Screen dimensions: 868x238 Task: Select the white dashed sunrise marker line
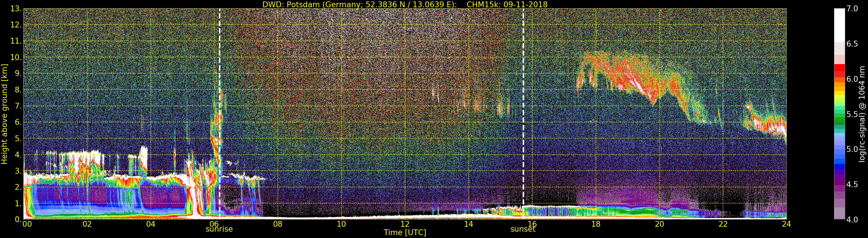coord(220,114)
